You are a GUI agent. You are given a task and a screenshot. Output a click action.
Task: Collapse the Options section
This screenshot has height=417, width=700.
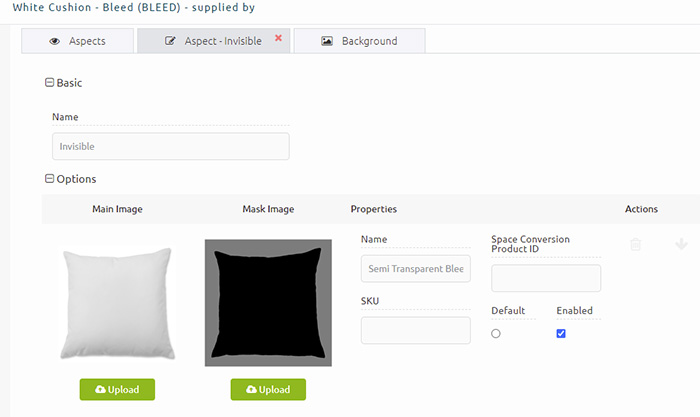click(50, 179)
